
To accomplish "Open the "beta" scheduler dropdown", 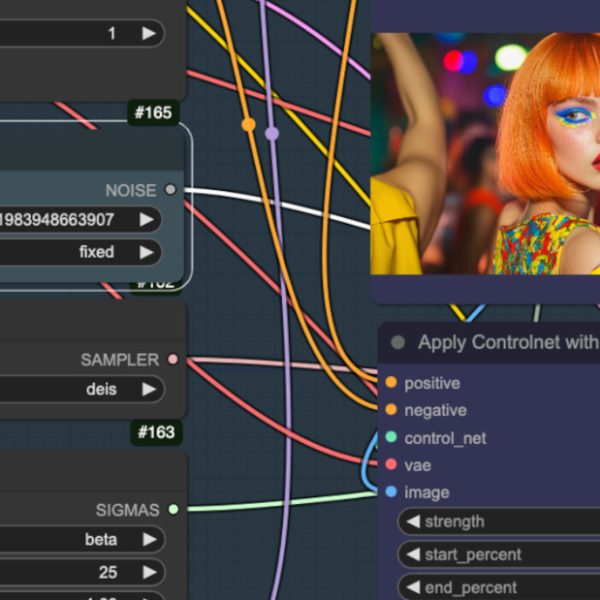I will [80, 540].
